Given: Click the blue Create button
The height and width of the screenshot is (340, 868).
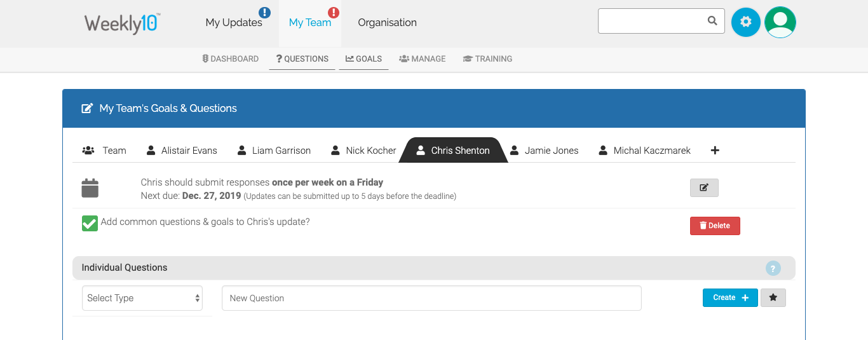Looking at the screenshot, I should click(730, 297).
